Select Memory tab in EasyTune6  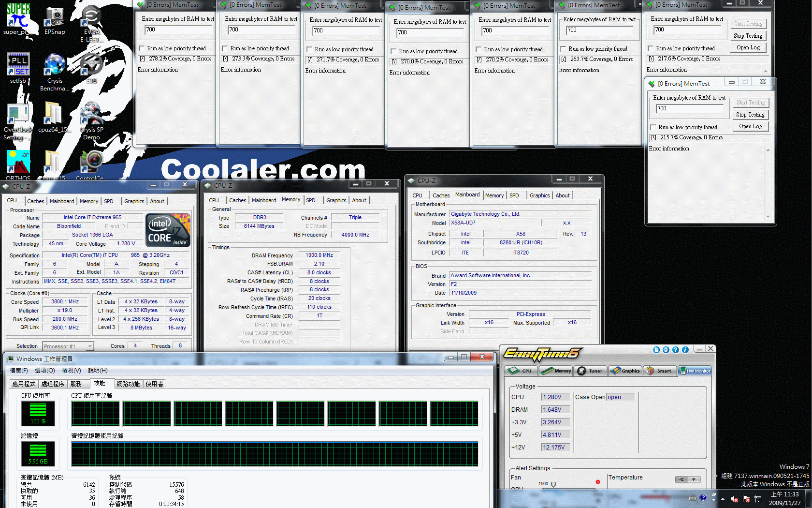pyautogui.click(x=556, y=371)
